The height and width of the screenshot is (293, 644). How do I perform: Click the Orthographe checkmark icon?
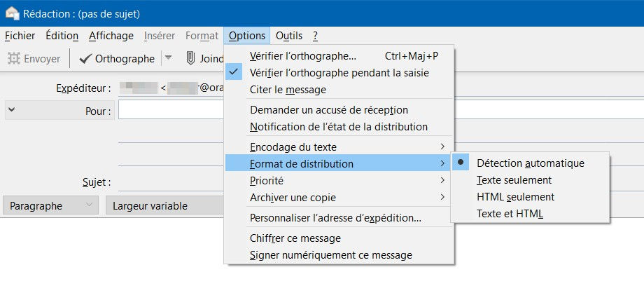click(85, 59)
